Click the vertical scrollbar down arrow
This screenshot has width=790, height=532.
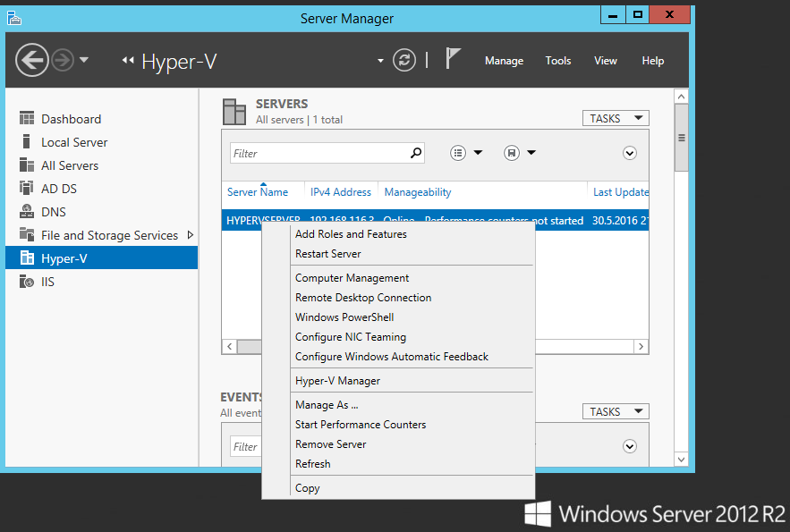coord(681,459)
